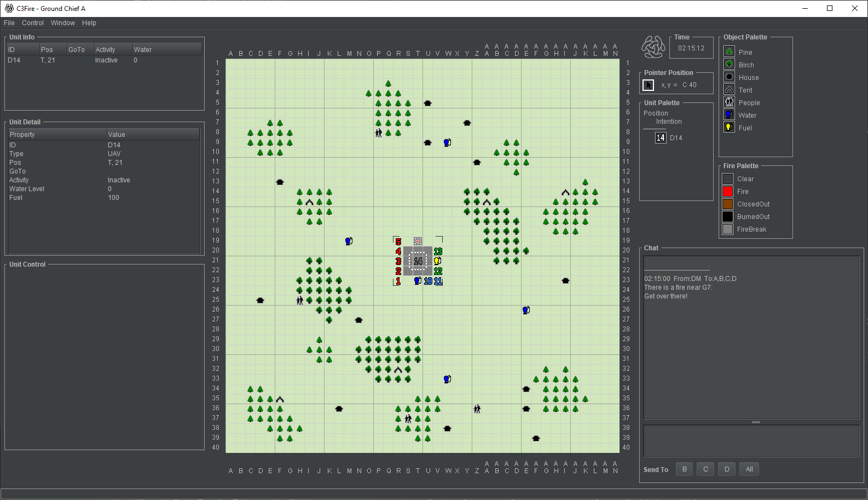This screenshot has width=868, height=500.
Task: Open the Control menu
Action: pyautogui.click(x=33, y=23)
